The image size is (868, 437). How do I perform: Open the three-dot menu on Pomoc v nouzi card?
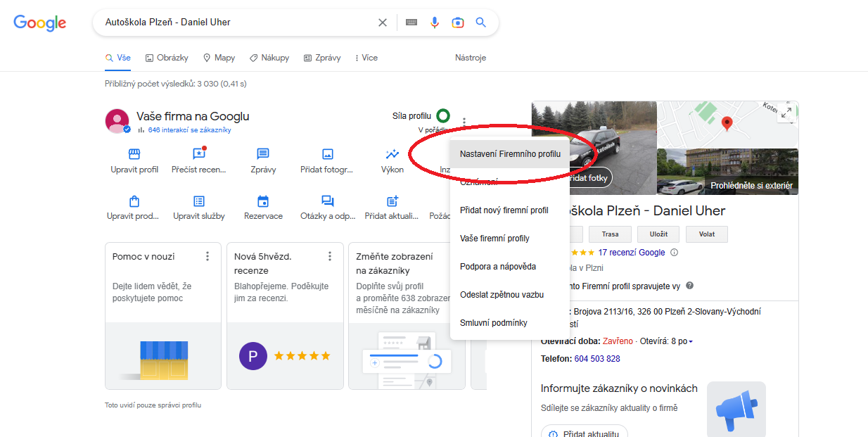pyautogui.click(x=208, y=256)
